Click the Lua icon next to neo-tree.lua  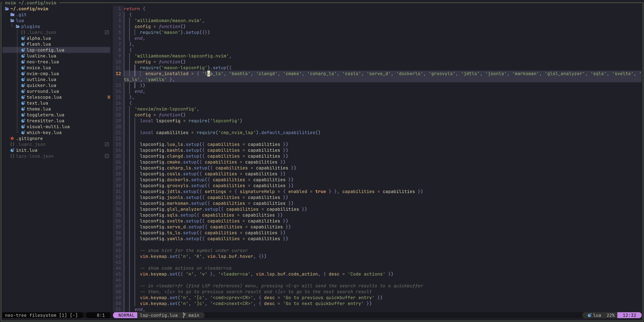pos(23,62)
